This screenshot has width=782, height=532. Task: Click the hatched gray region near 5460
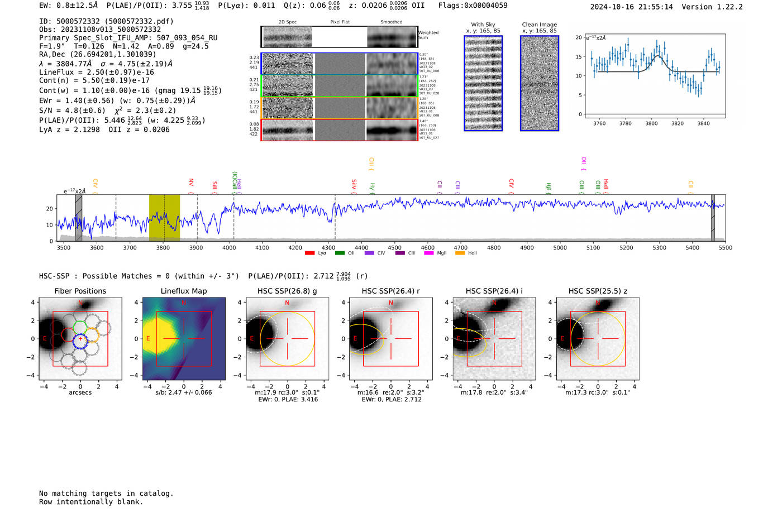click(713, 218)
